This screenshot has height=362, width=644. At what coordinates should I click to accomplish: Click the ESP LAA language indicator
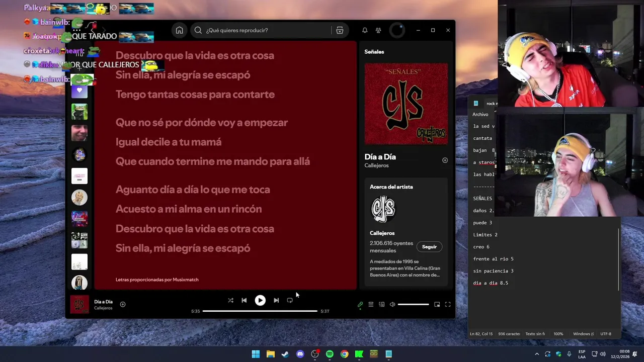tap(582, 354)
